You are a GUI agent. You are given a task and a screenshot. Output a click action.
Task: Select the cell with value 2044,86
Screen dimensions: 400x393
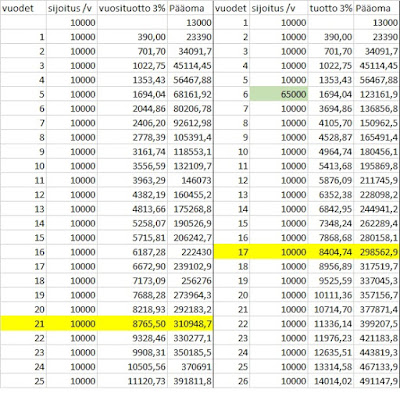coord(133,109)
